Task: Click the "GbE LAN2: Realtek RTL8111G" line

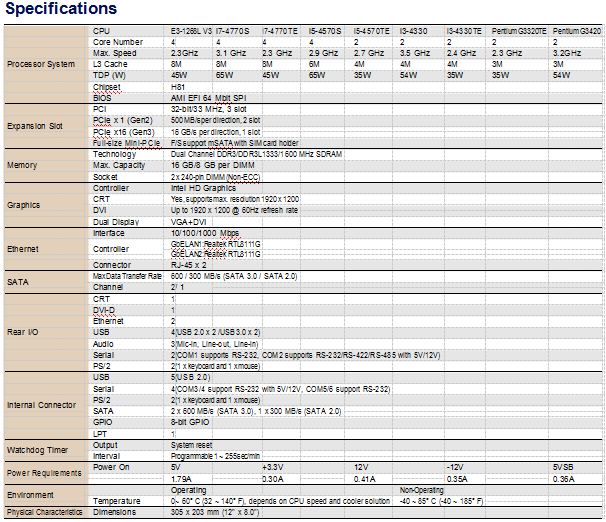Action: click(216, 254)
